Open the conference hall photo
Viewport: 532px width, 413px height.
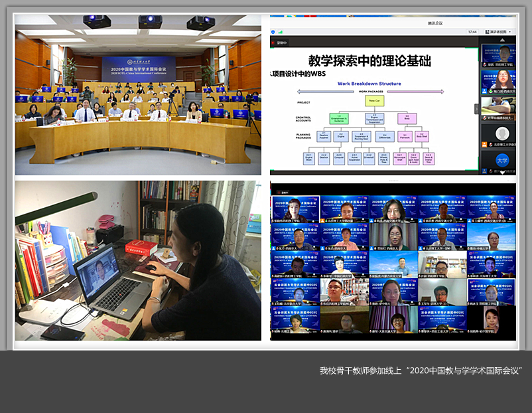coord(138,94)
